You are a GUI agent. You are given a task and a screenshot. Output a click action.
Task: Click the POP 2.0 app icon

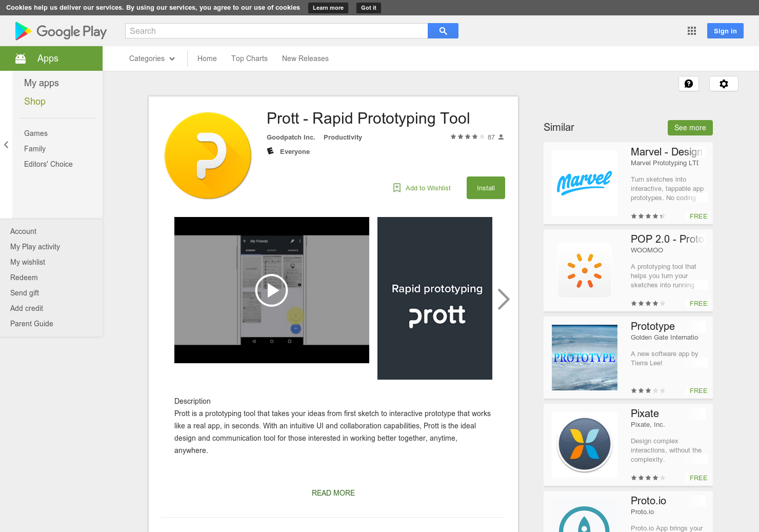coord(584,270)
